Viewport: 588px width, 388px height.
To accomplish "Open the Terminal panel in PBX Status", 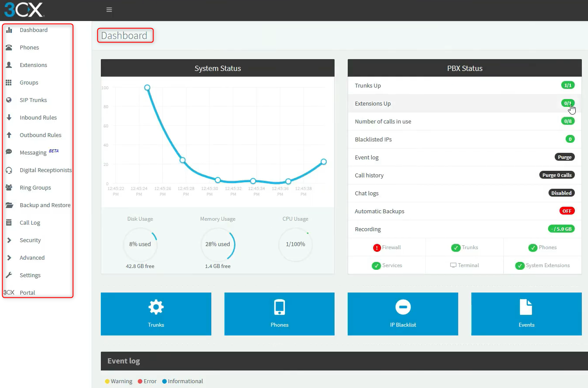I will 464,265.
